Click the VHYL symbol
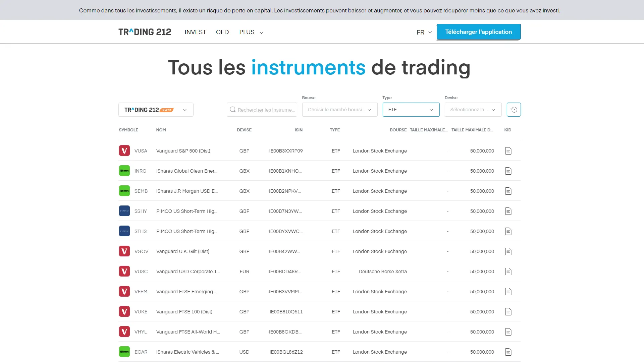Viewport: 644px width, 362px height. coord(141,332)
